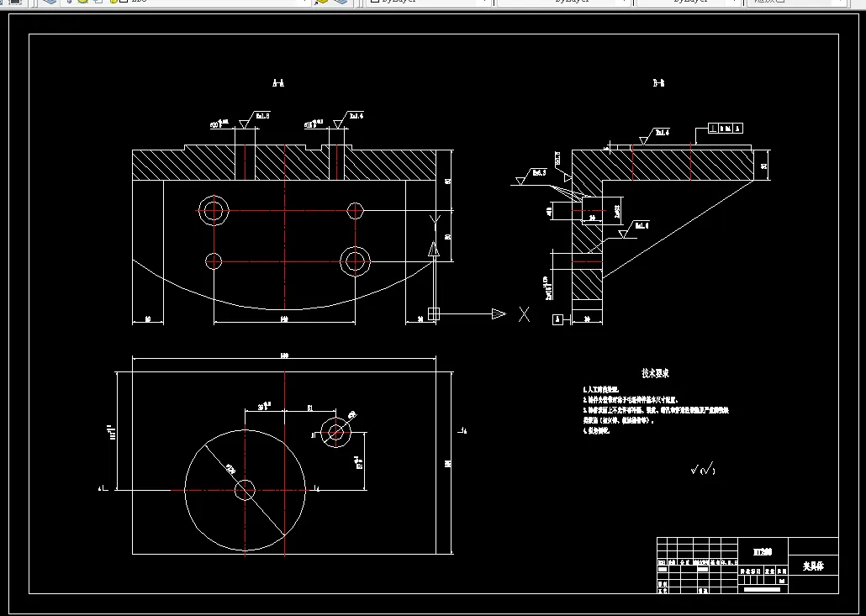Select top width dimension above plan view

pyautogui.click(x=284, y=357)
